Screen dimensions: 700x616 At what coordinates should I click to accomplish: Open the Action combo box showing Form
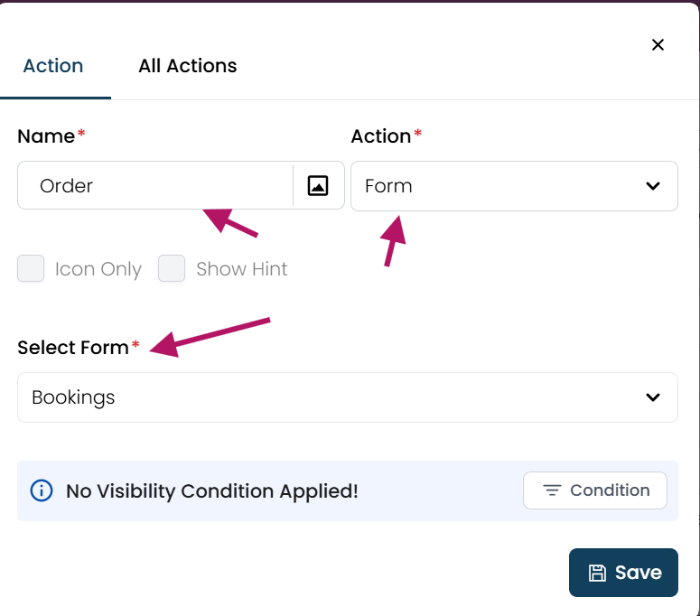[x=514, y=186]
